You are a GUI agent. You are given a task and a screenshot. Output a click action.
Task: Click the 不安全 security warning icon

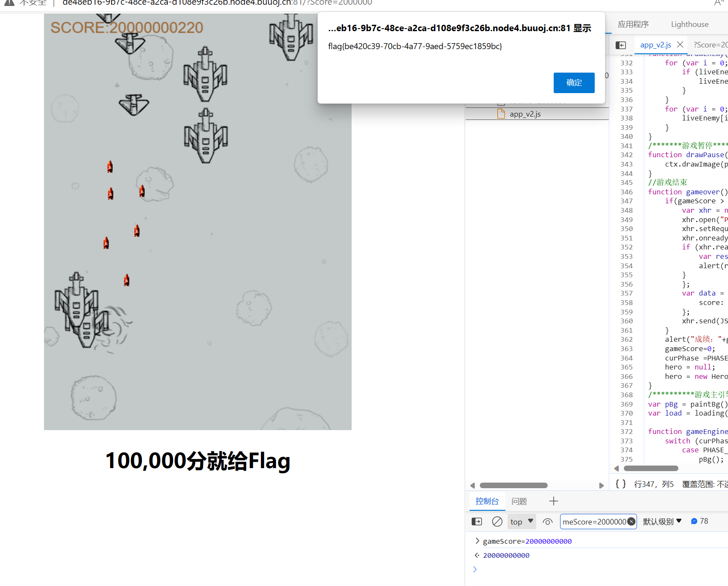(9, 3)
